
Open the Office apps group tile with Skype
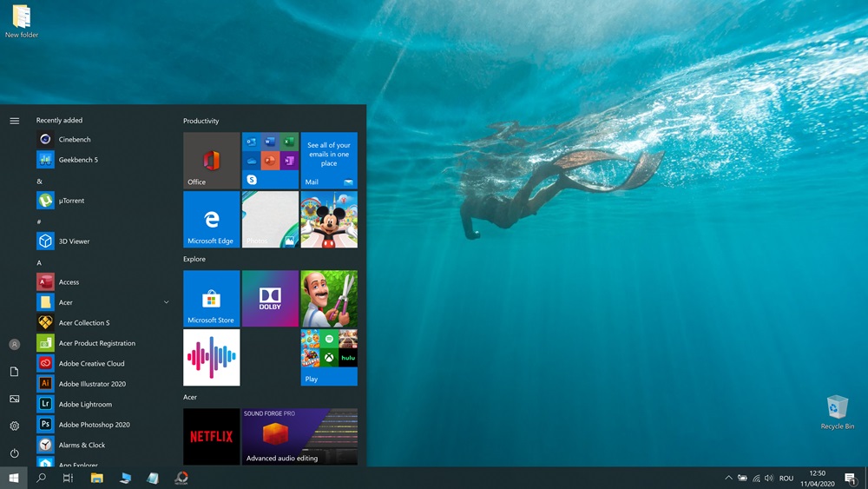[270, 161]
